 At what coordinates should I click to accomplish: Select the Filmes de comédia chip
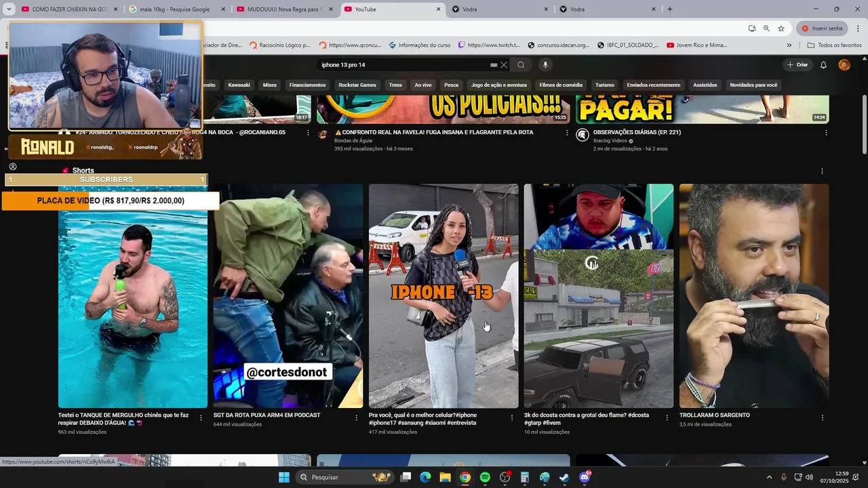click(x=561, y=85)
